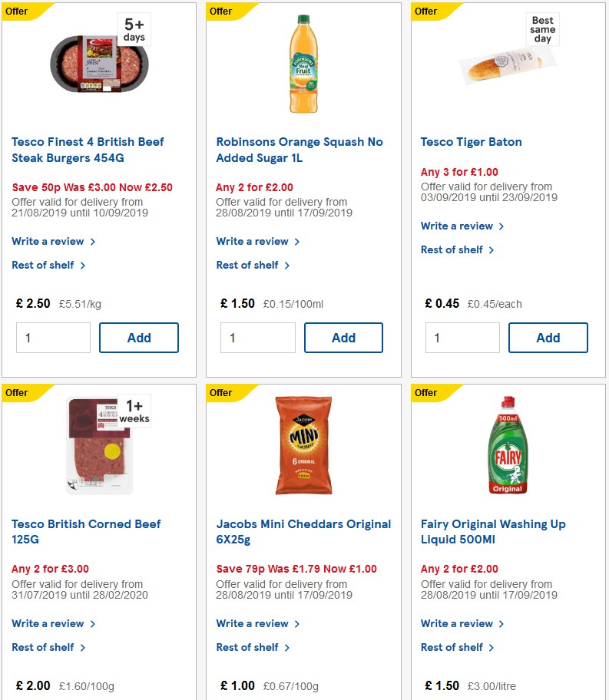Add Fairy Original Washing Up Liquid to basket
This screenshot has width=609, height=700.
point(548,697)
